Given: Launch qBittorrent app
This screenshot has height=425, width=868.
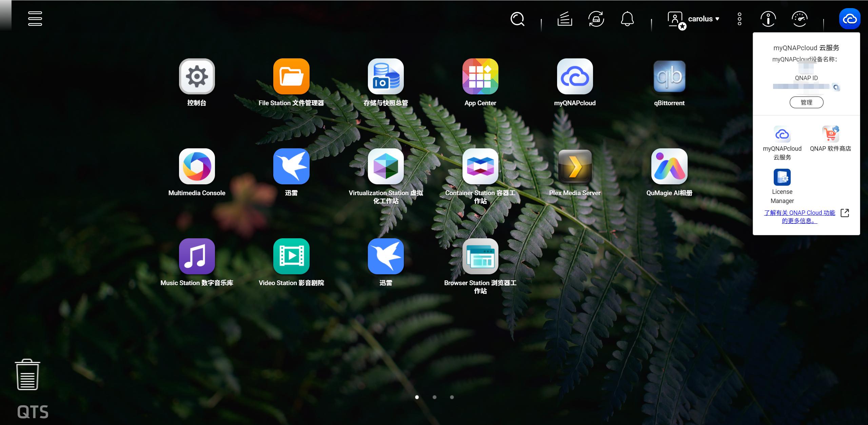Looking at the screenshot, I should (x=669, y=77).
